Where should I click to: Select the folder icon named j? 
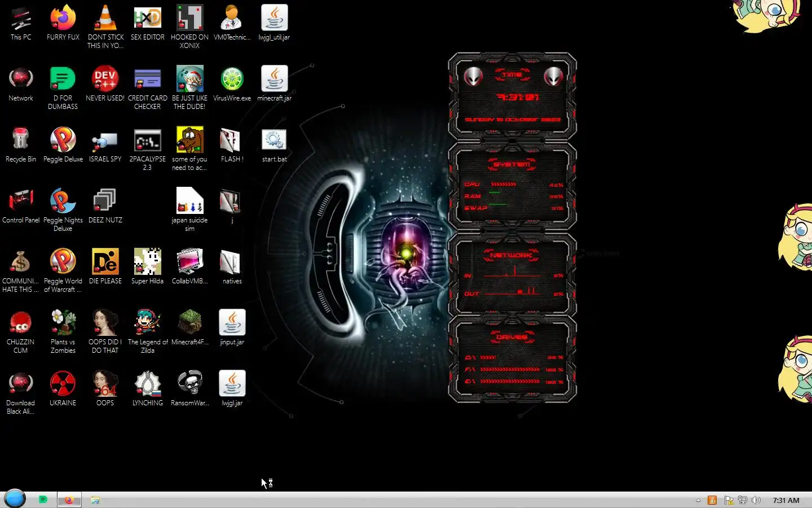232,207
